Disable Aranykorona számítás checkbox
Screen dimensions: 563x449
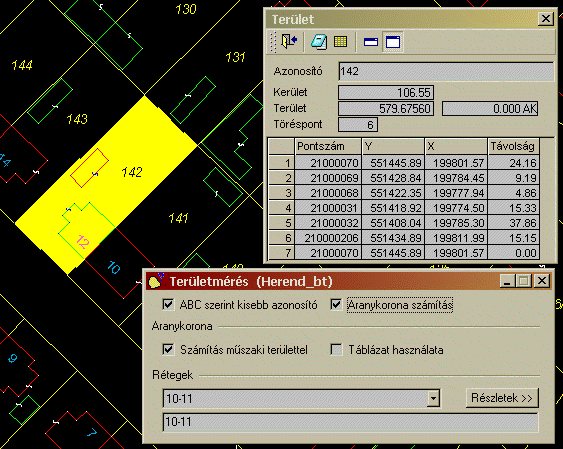tap(336, 305)
